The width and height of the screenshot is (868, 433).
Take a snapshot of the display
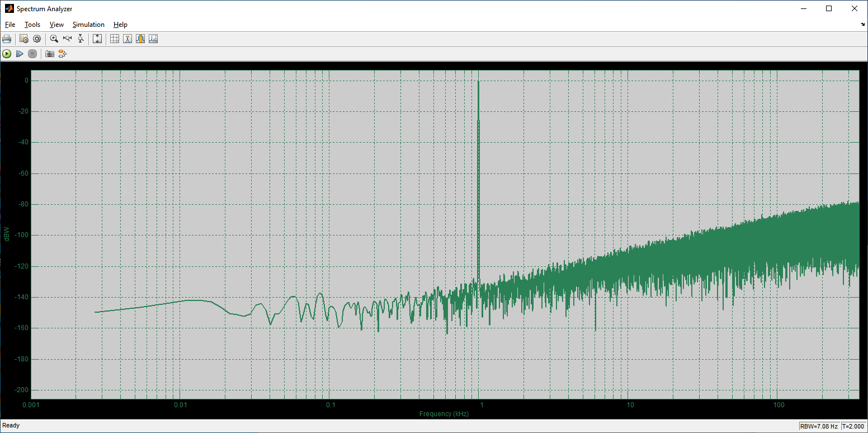click(x=50, y=54)
